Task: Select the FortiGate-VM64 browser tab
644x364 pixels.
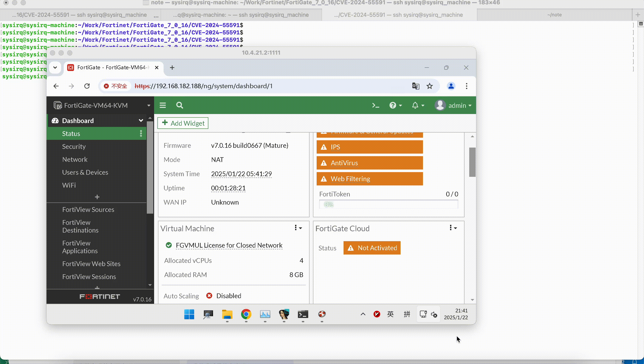Action: coord(114,68)
